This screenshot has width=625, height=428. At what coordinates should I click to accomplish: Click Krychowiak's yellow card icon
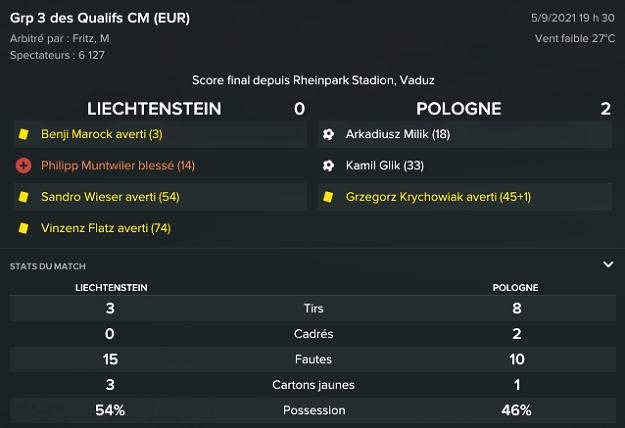pyautogui.click(x=328, y=198)
